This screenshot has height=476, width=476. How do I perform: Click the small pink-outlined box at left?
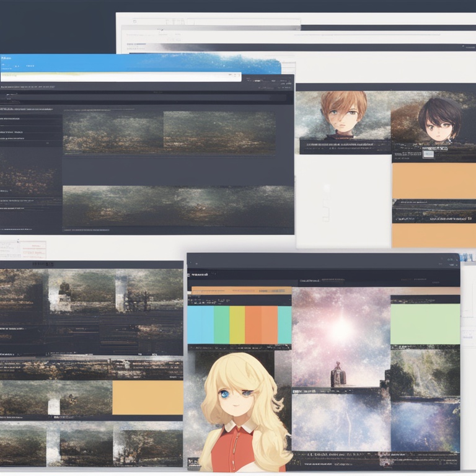(34, 250)
